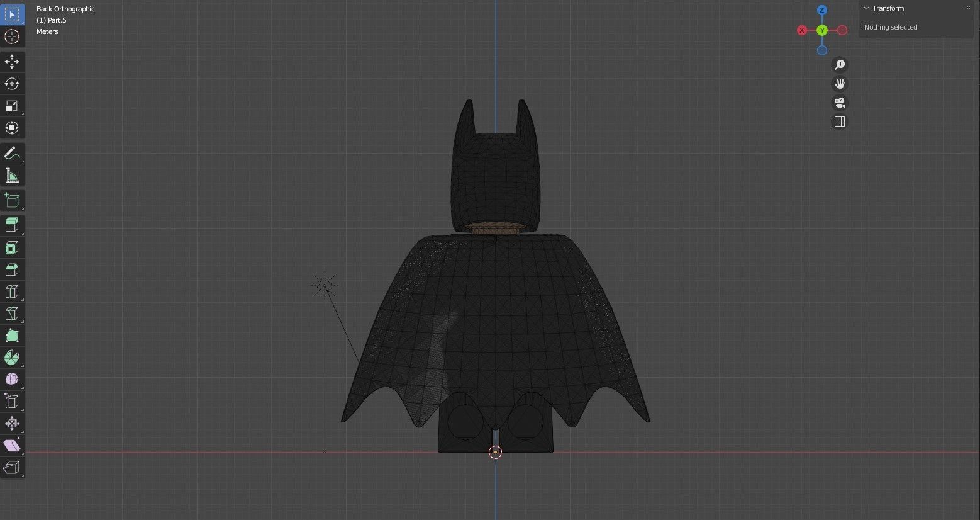980x520 pixels.
Task: Collapse the Transform panel
Action: tap(866, 8)
